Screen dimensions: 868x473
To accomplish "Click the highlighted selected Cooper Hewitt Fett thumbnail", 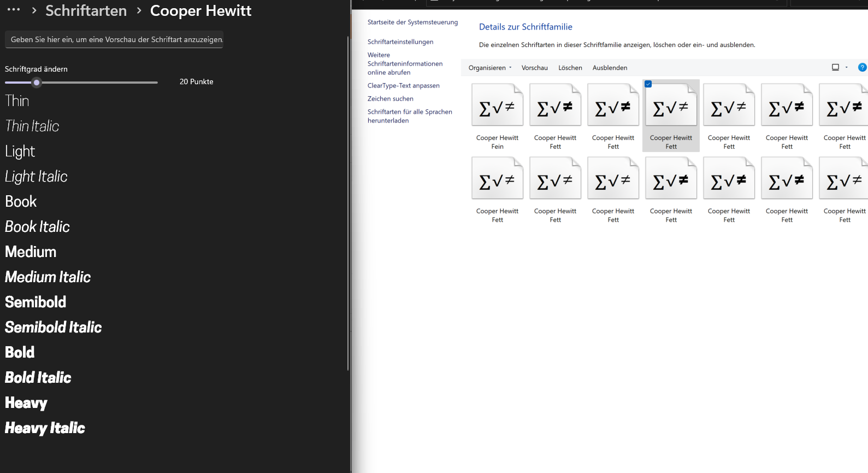I will pos(671,116).
